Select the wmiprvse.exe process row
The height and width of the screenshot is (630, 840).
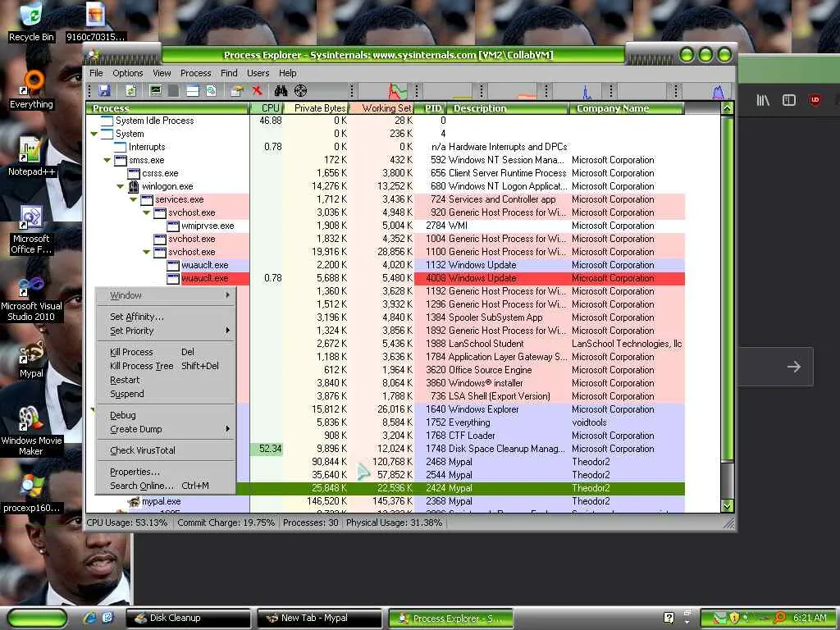pos(386,226)
